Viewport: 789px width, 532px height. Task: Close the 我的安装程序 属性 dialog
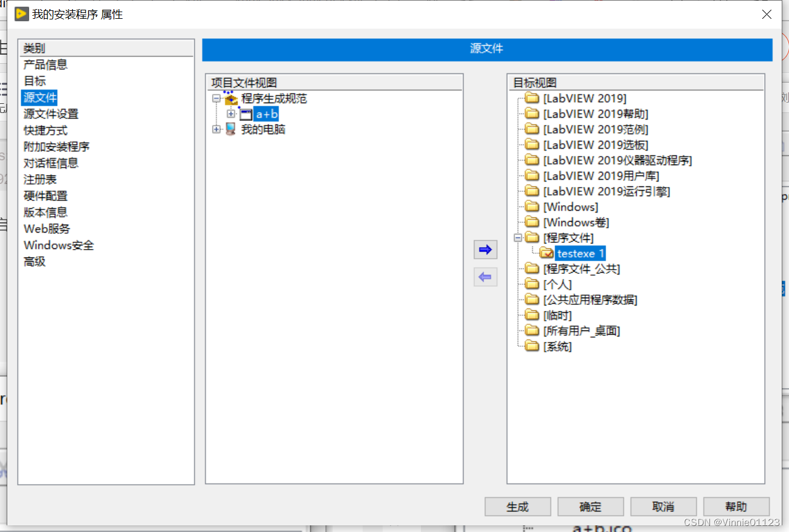(767, 14)
